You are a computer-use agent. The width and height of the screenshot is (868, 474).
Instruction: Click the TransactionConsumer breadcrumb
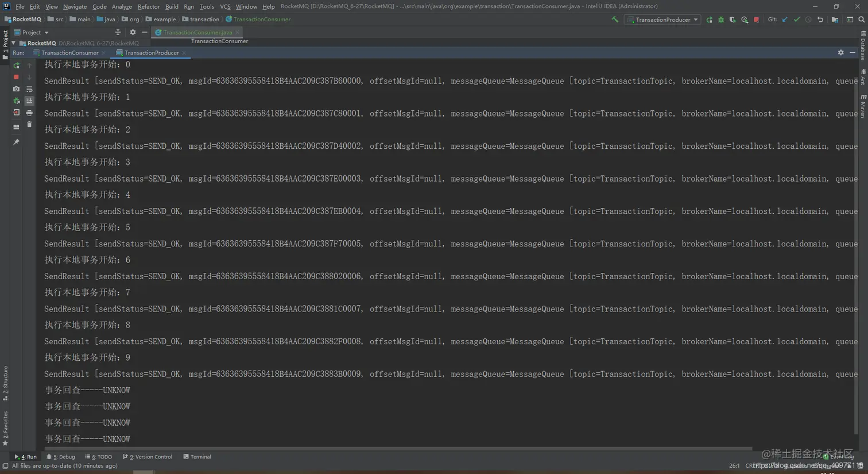258,20
